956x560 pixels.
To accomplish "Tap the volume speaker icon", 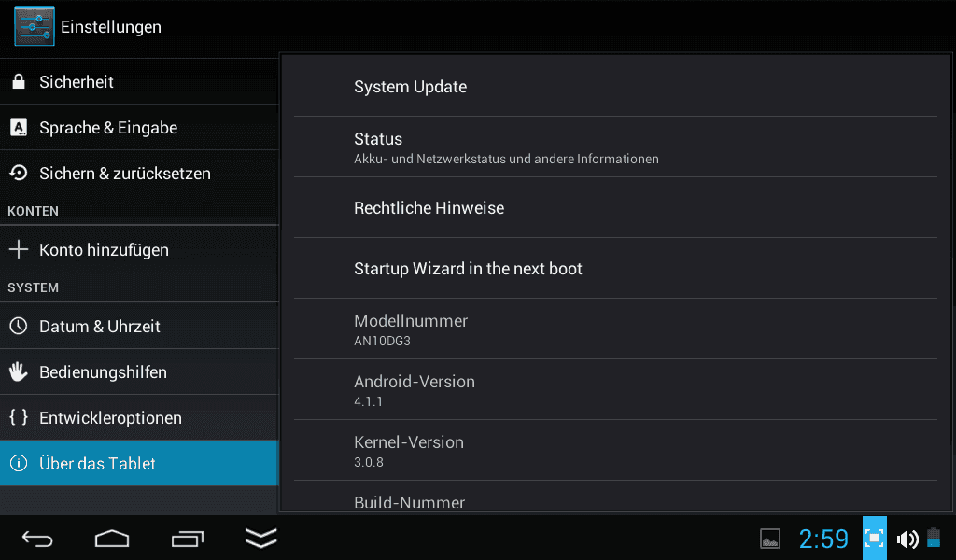I will (907, 539).
